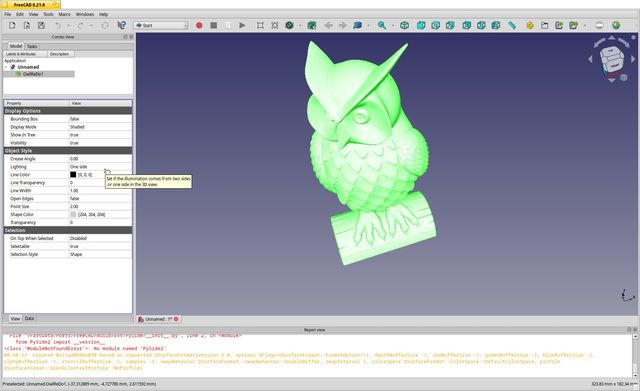640x391 pixels.
Task: Open the Display Mode Shaded dropdown
Action: (100, 127)
